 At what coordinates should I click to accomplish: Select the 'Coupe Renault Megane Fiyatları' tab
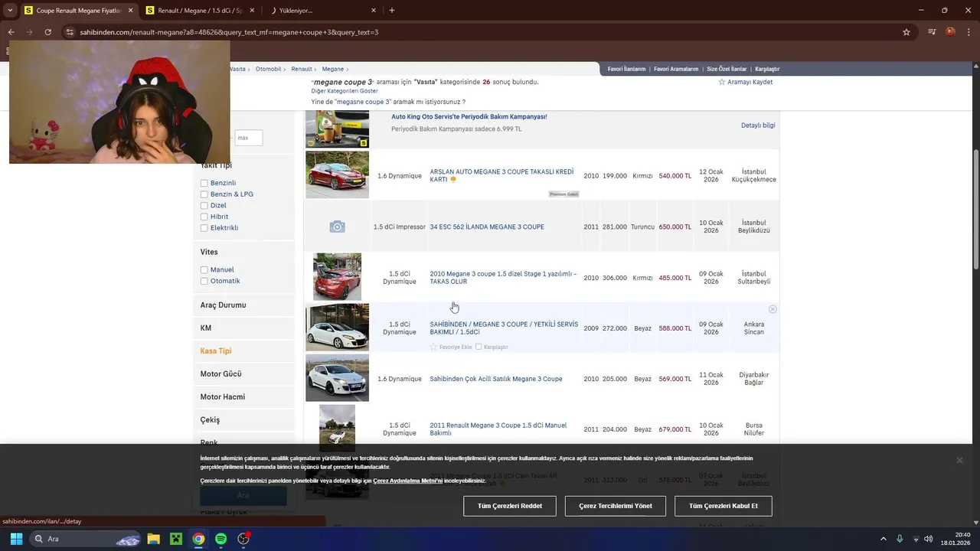click(x=78, y=11)
